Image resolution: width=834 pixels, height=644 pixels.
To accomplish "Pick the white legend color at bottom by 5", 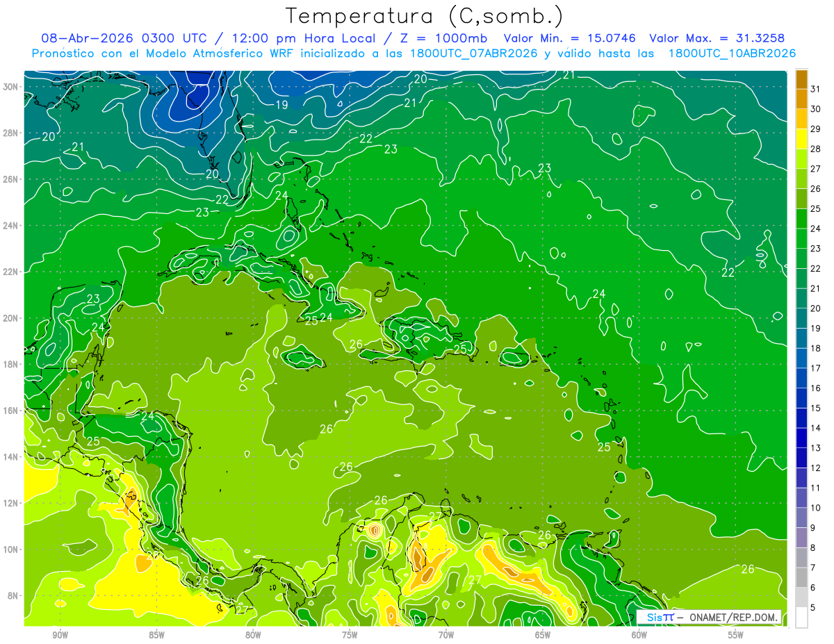I will point(801,617).
